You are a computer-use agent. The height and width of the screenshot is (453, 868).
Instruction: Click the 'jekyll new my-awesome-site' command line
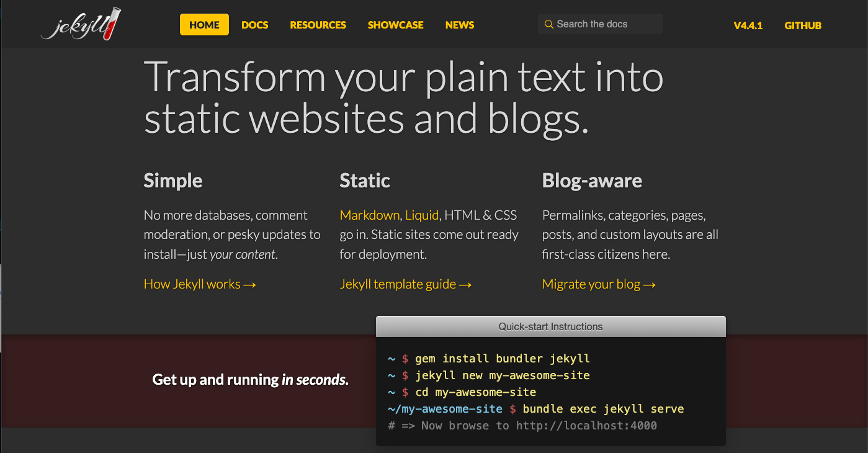tap(502, 375)
